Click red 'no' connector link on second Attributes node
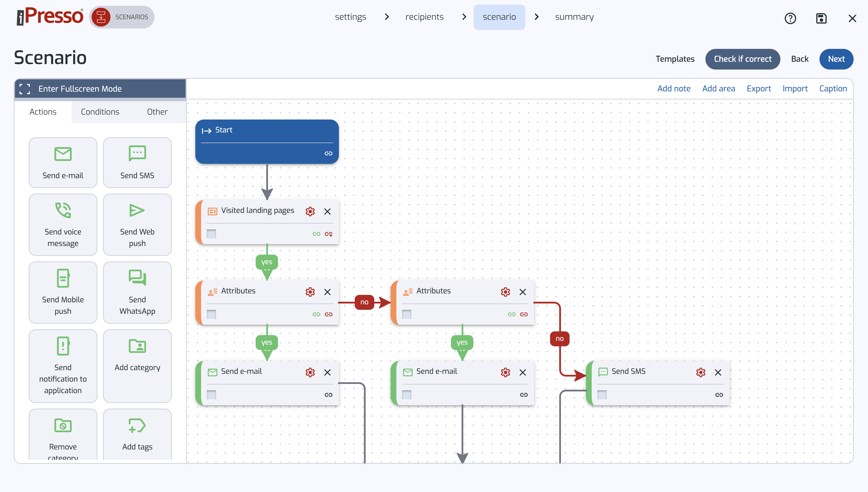The image size is (868, 492). tap(524, 314)
